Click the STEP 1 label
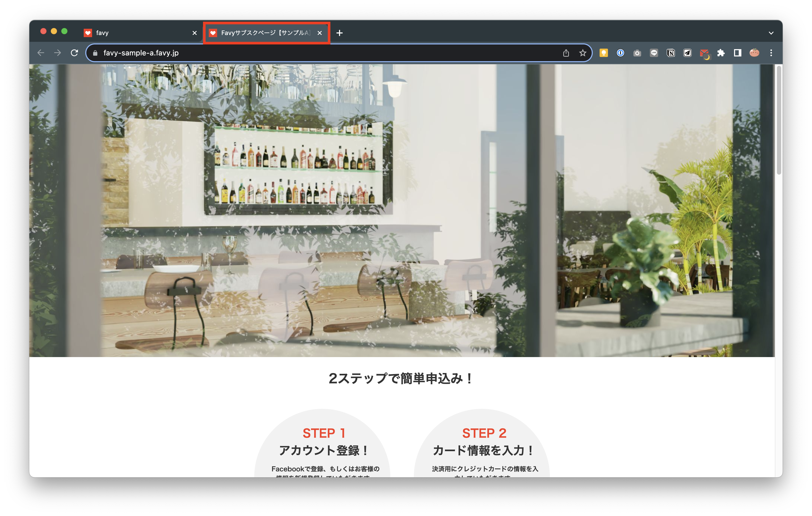812x516 pixels. (324, 433)
